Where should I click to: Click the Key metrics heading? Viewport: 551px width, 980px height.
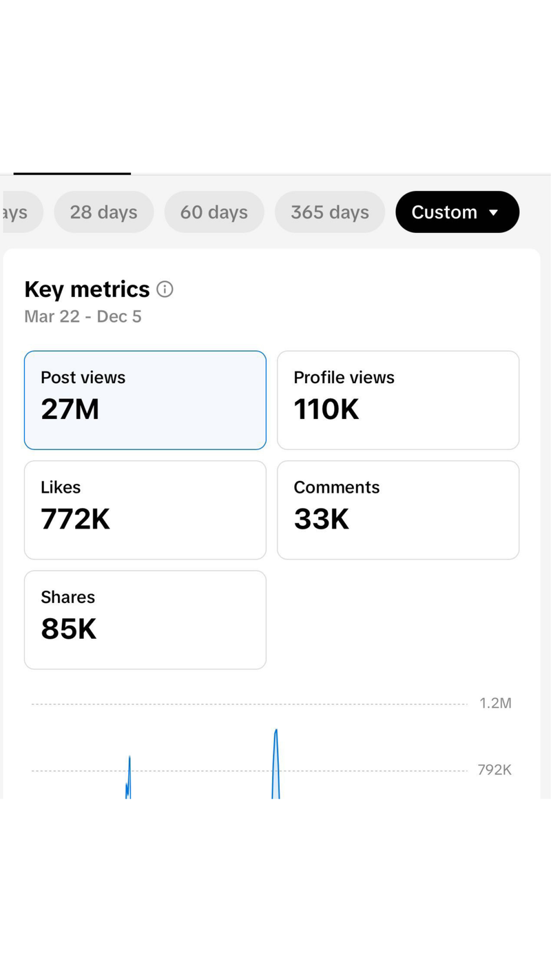(87, 289)
